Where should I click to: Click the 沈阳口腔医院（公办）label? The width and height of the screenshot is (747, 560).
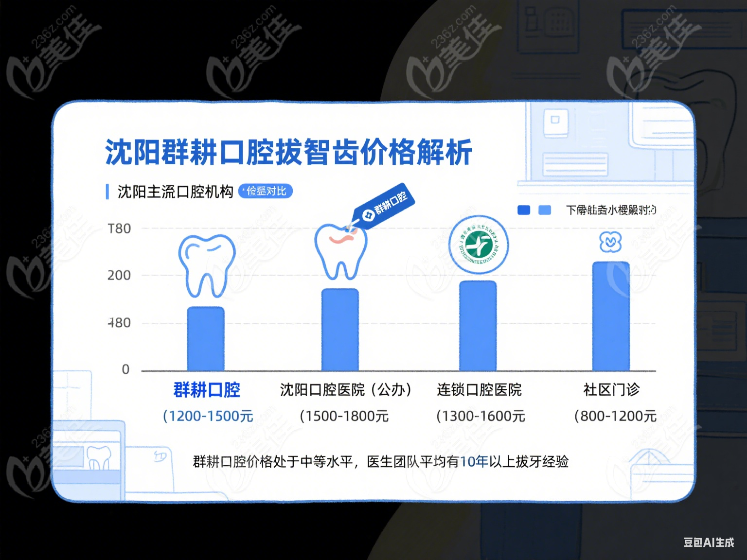pos(346,390)
